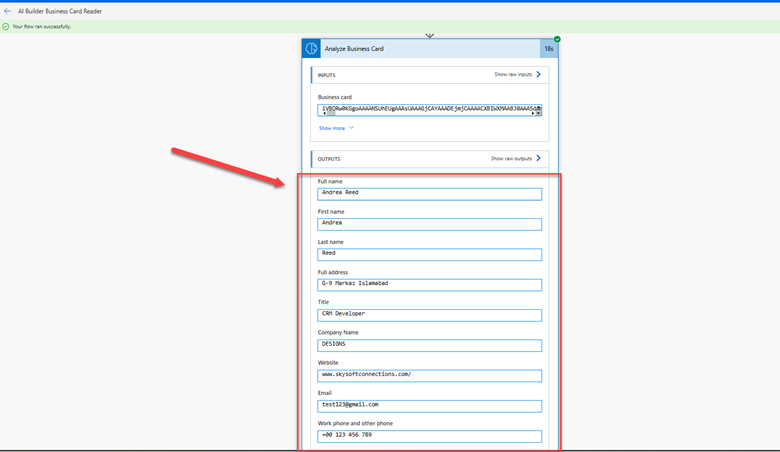Screen dimensions: 780x452
Task: Click the Full name field with Andrea Reed
Action: (430, 194)
